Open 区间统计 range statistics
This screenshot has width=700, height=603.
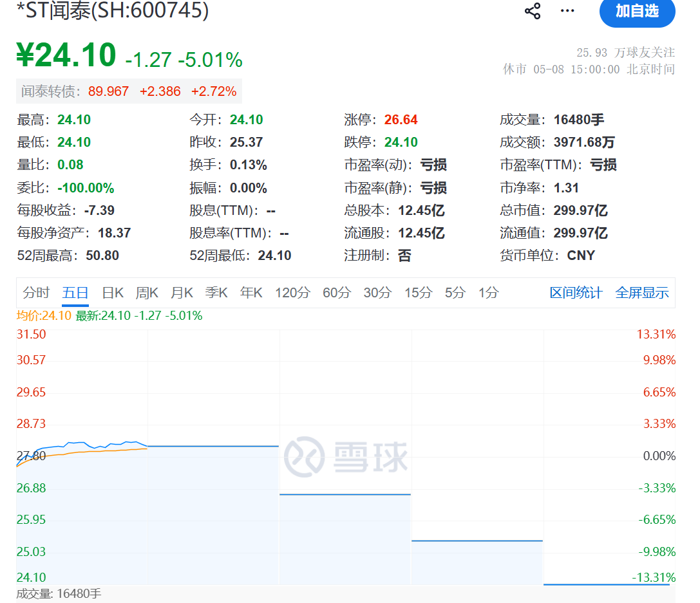576,293
